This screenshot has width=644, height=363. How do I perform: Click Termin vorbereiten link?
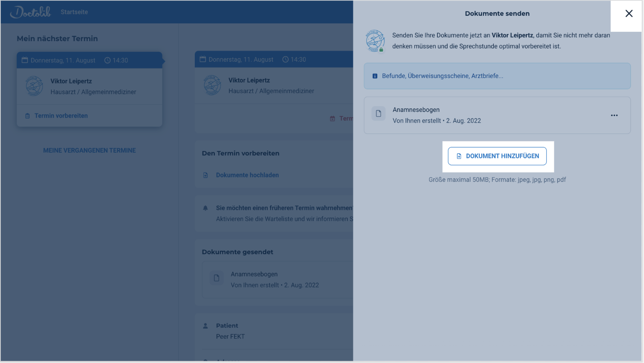point(61,116)
